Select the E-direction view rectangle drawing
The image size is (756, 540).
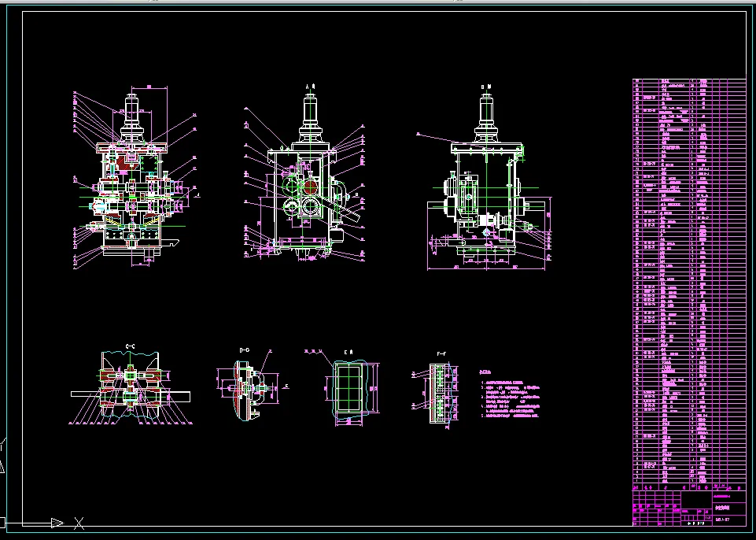pyautogui.click(x=349, y=390)
